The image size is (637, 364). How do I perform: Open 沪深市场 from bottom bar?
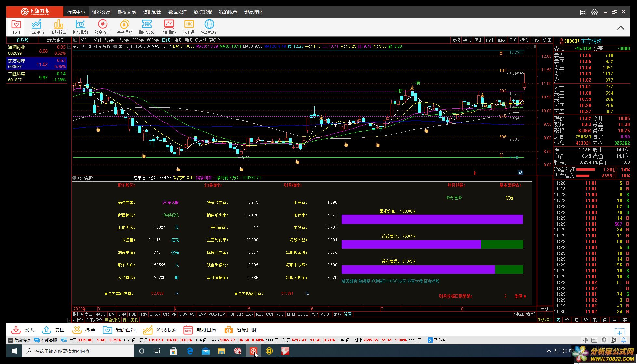point(159,330)
